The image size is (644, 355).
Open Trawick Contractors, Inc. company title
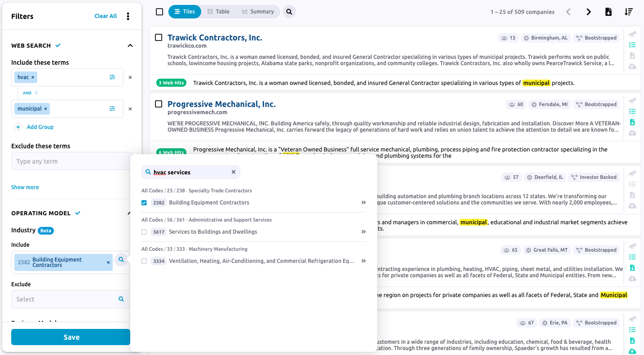click(215, 38)
